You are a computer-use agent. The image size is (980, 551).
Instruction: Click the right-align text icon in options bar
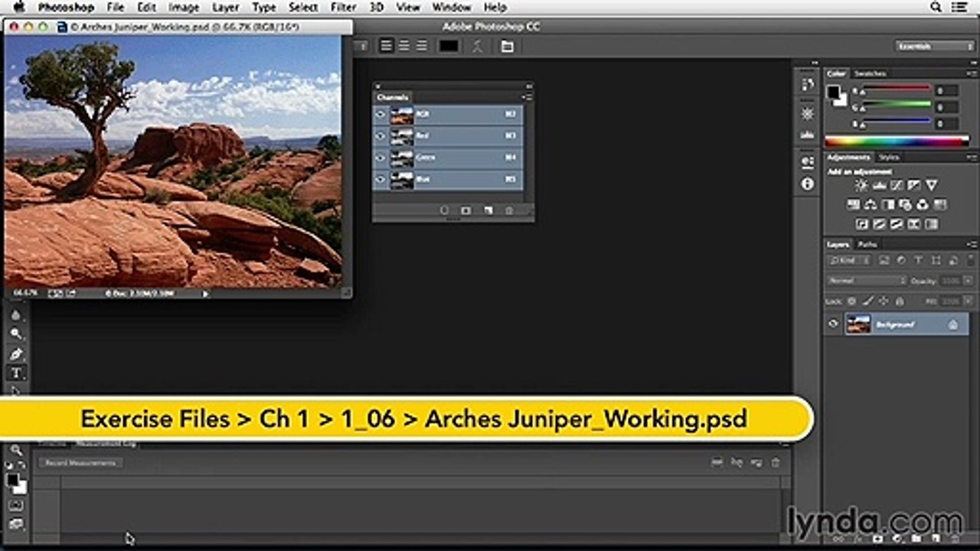422,46
